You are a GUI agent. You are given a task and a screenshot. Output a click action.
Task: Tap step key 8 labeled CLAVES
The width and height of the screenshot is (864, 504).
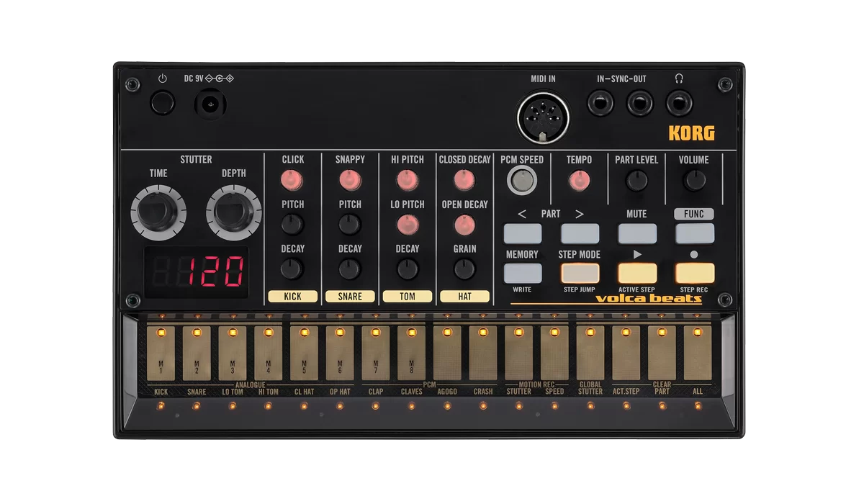[x=412, y=353]
